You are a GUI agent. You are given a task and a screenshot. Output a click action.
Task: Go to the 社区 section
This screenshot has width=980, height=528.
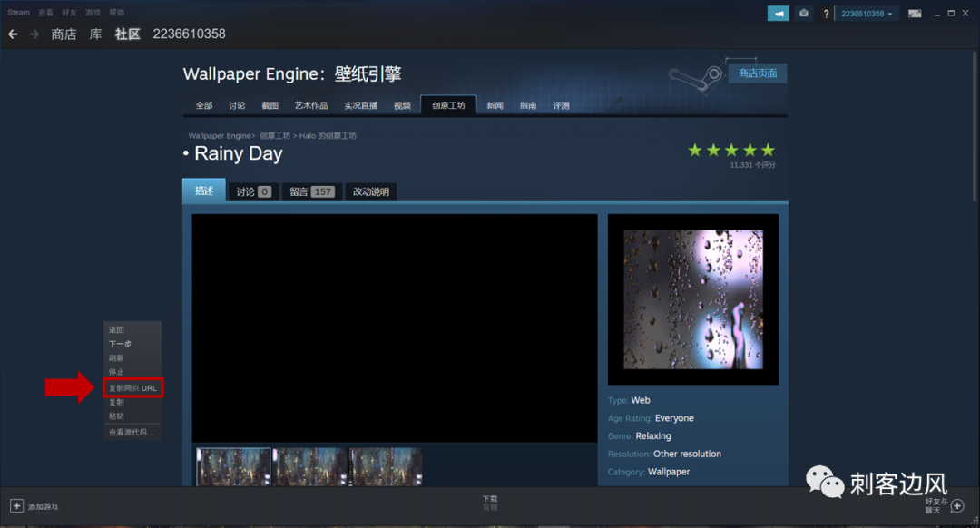point(128,34)
